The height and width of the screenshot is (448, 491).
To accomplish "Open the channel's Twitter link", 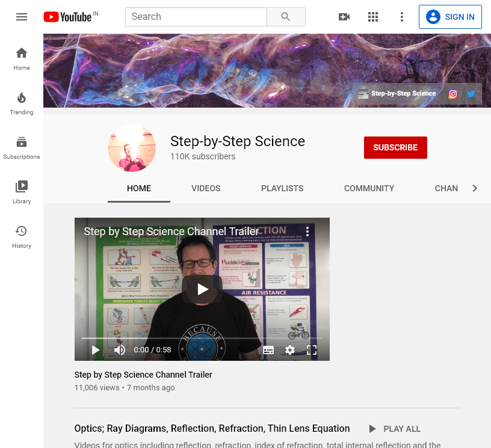I will (471, 94).
